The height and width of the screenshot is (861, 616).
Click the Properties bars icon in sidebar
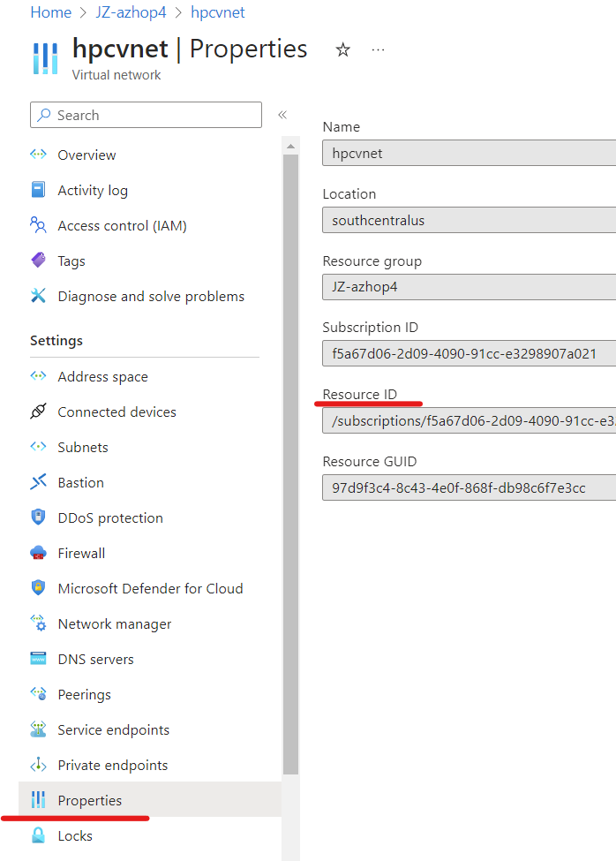pyautogui.click(x=38, y=799)
